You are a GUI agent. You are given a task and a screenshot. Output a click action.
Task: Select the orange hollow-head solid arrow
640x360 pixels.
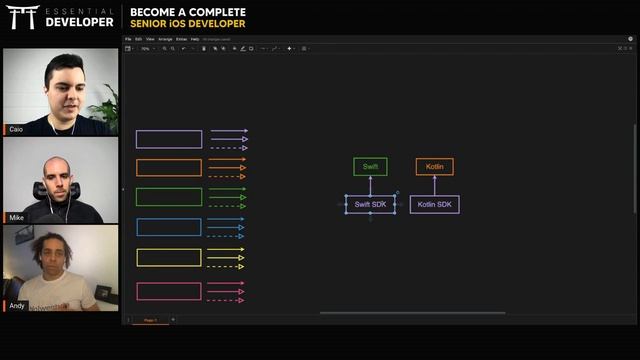point(227,167)
